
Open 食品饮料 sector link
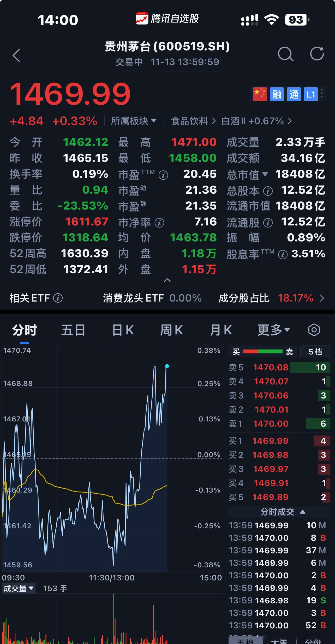click(193, 121)
